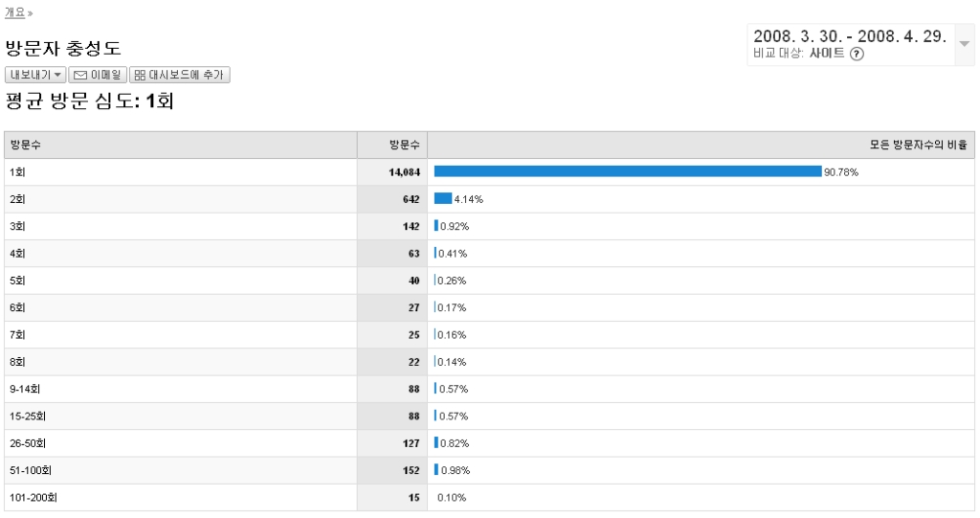Click the 사이트 comparison link

pyautogui.click(x=827, y=54)
